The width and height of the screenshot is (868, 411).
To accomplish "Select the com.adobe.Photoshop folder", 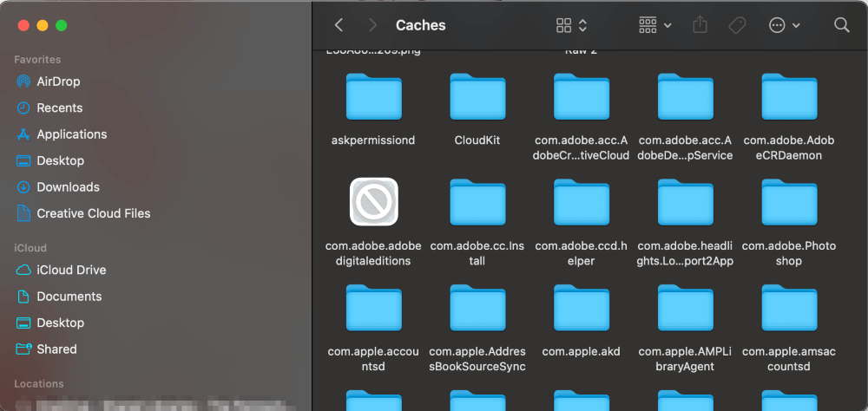I will [789, 202].
